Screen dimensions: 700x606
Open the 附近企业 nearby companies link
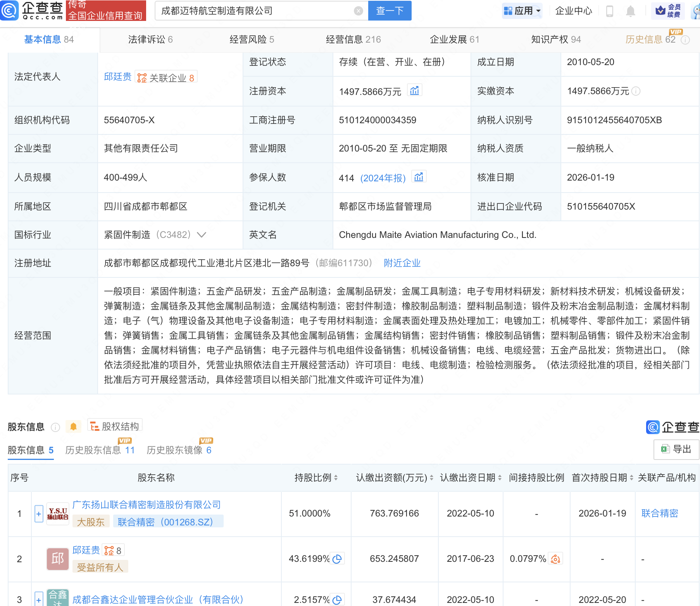click(x=402, y=263)
